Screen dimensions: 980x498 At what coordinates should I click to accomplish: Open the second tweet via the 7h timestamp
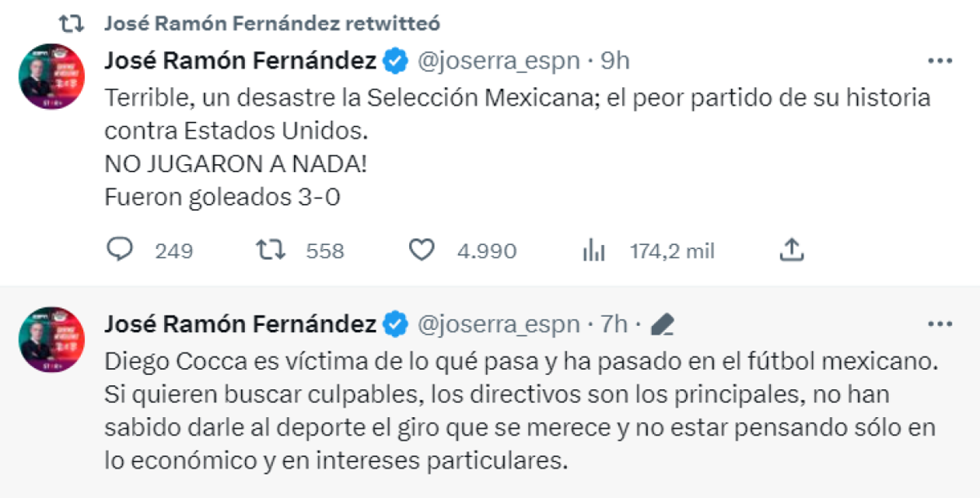(x=615, y=323)
